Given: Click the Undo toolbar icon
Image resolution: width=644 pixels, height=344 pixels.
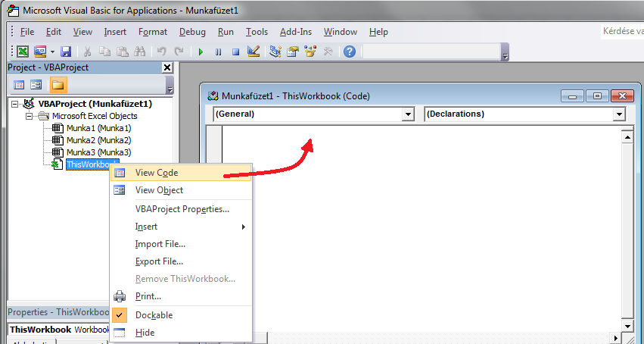Looking at the screenshot, I should point(161,52).
